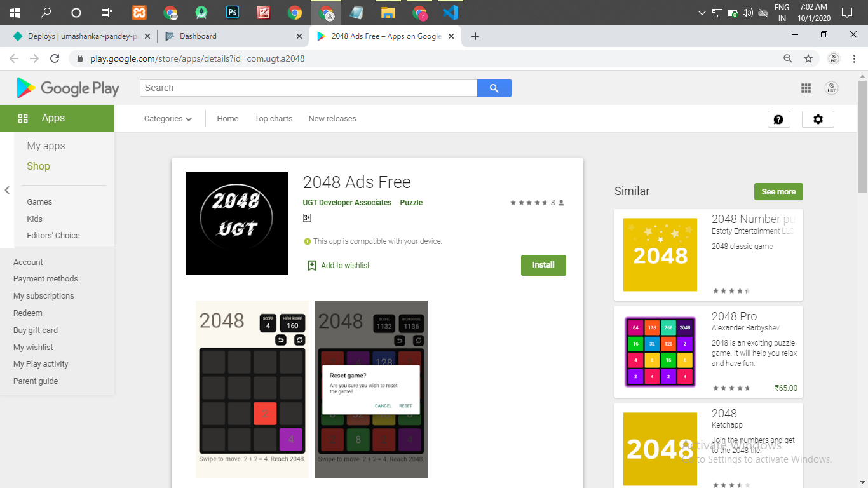Open the UGT account avatar in Play header
This screenshot has width=868, height=488.
831,88
